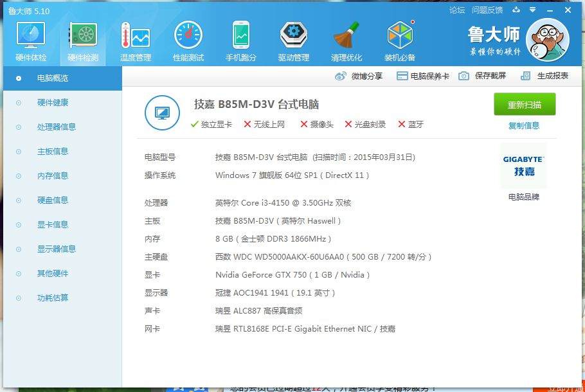The width and height of the screenshot is (585, 392).
Task: Open 手机跑分 phone benchmark
Action: (x=241, y=41)
